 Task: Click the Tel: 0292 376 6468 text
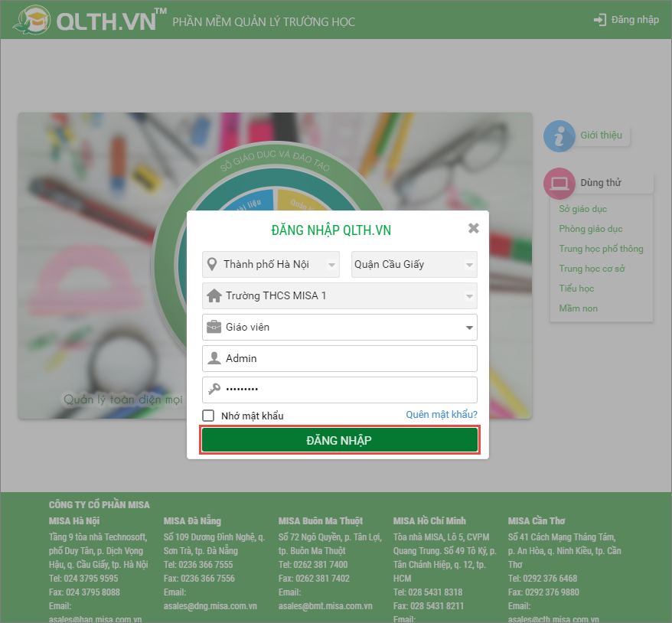coord(543,579)
